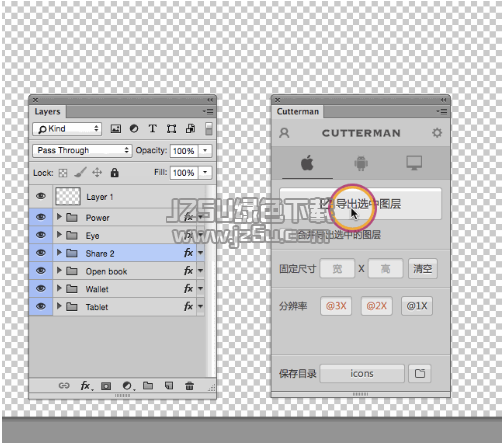Lock transparent pixels icon

pyautogui.click(x=63, y=173)
